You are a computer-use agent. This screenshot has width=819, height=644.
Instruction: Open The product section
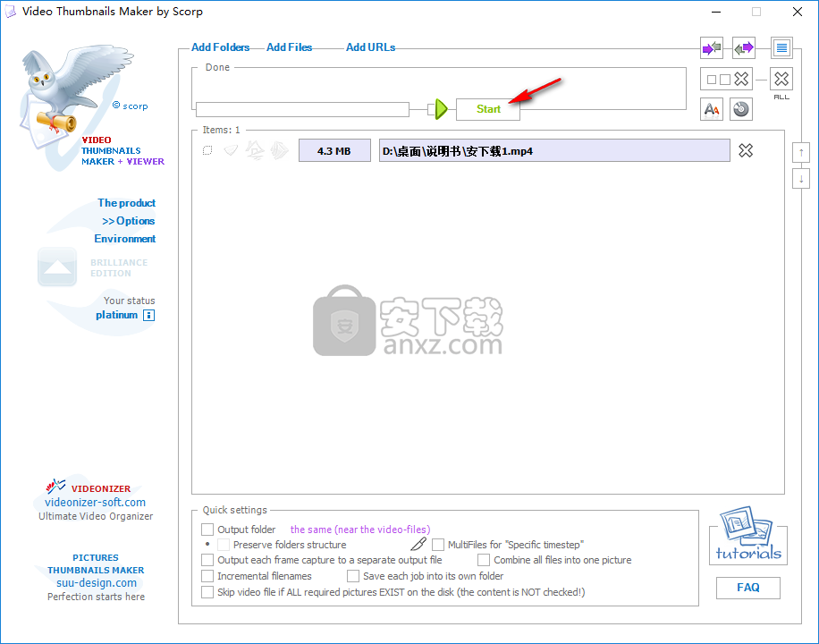(126, 203)
